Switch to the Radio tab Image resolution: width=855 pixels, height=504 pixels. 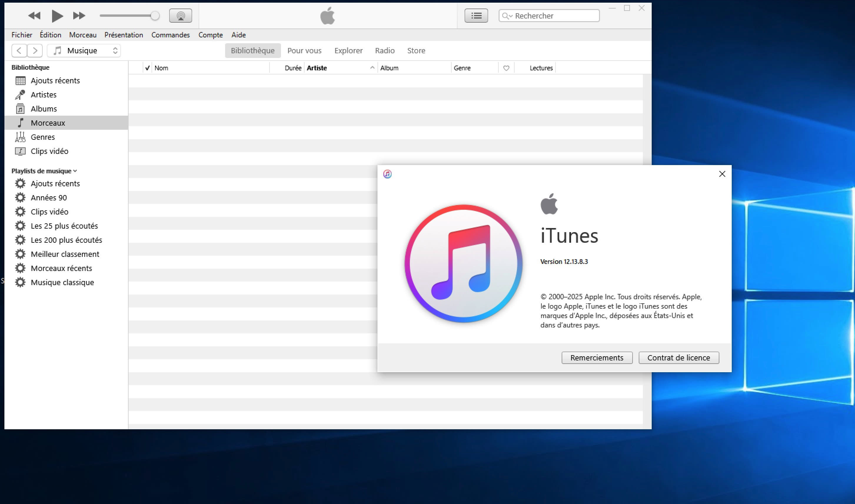pyautogui.click(x=385, y=51)
